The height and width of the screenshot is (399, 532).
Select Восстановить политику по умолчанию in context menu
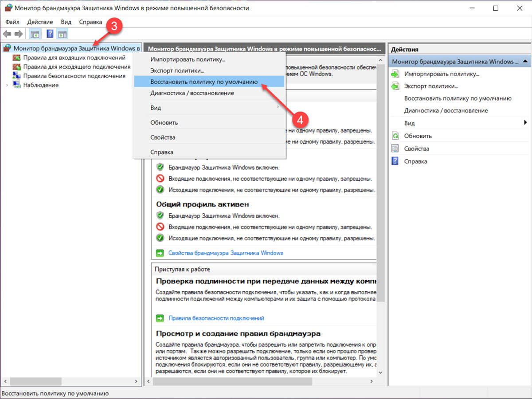click(204, 82)
